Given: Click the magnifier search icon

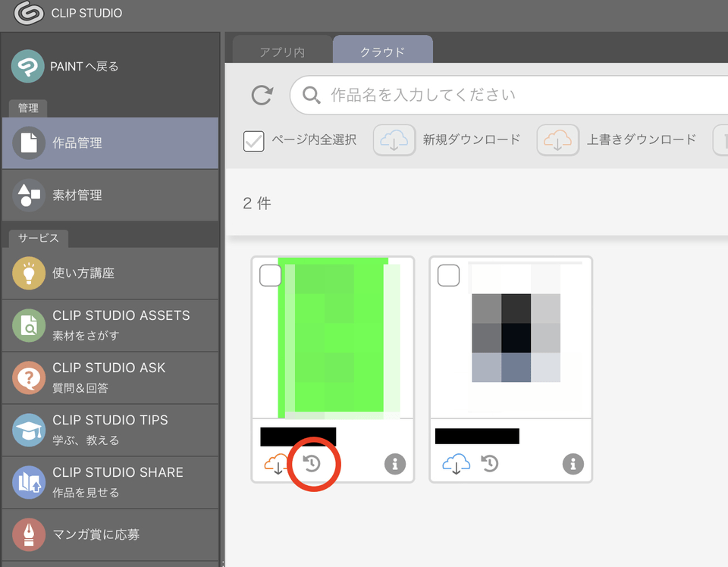Looking at the screenshot, I should (312, 95).
